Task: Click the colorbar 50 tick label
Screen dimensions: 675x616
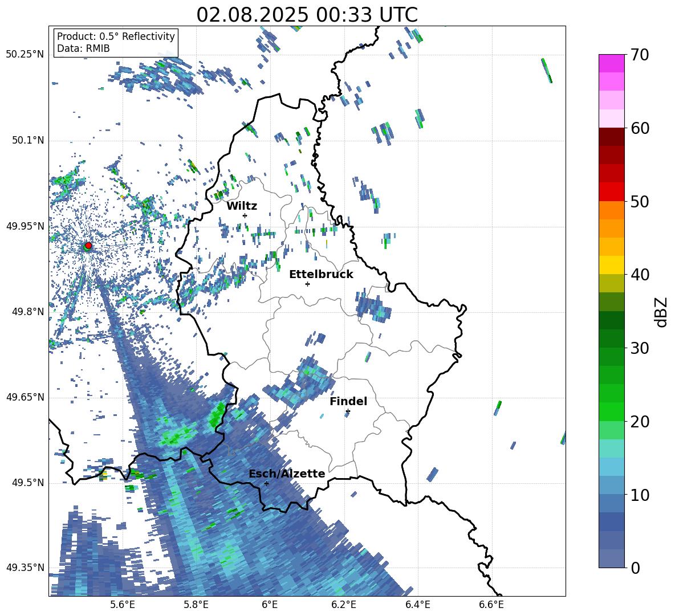Action: [639, 201]
